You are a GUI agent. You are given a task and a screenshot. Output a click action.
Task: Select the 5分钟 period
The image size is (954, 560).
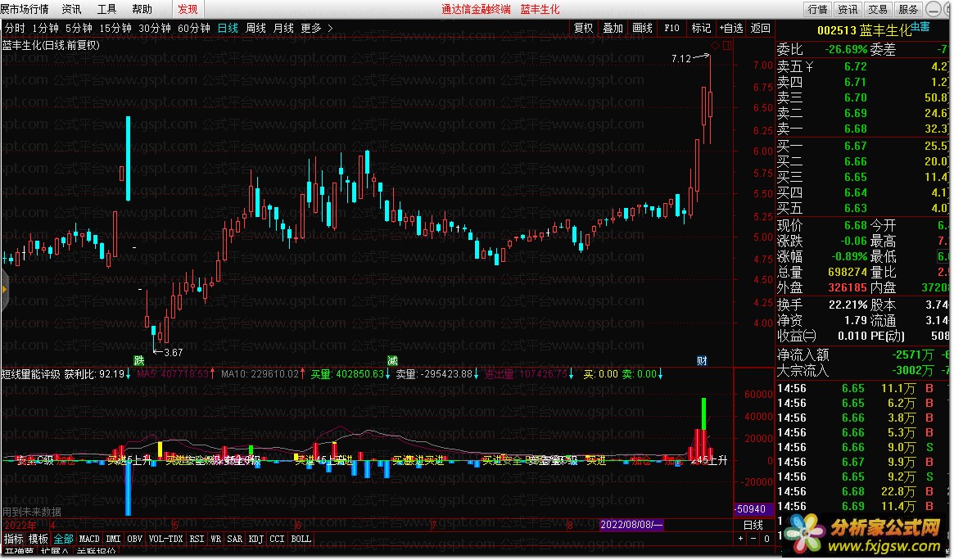coord(79,28)
